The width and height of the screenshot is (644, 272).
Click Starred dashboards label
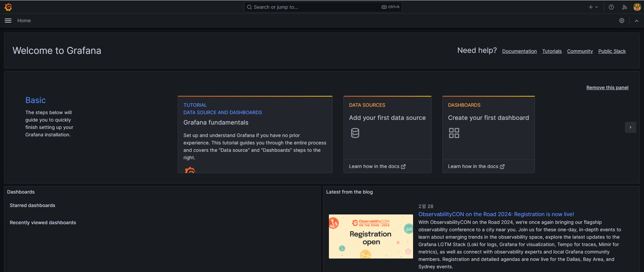click(x=32, y=205)
